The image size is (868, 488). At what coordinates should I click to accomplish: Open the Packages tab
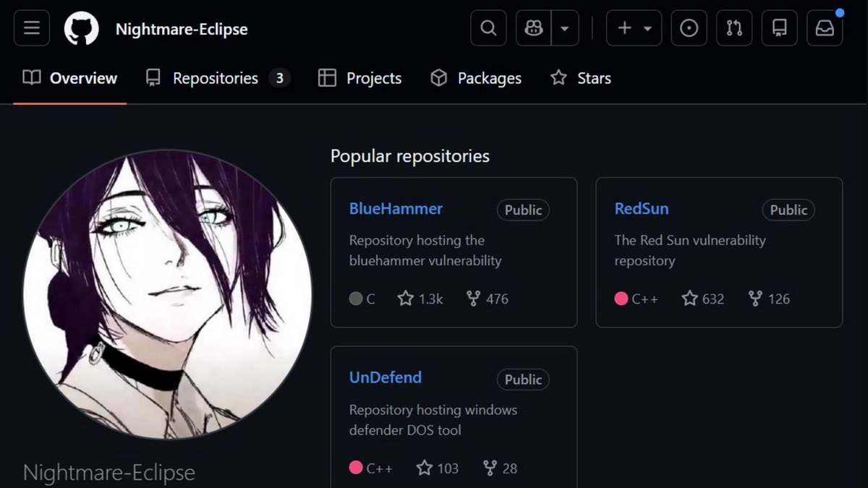pos(476,78)
